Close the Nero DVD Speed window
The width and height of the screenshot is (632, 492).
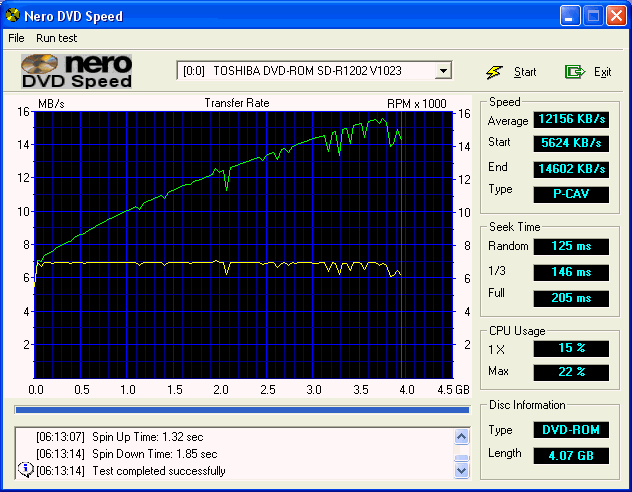(616, 16)
